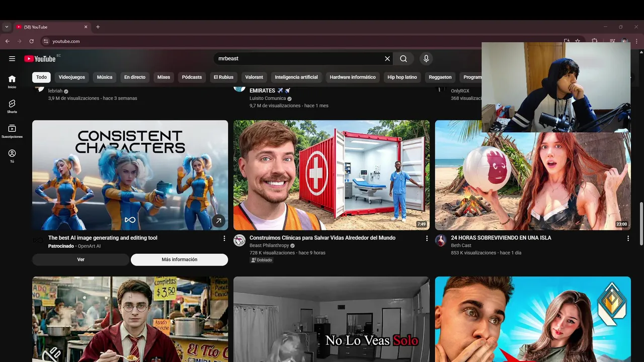This screenshot has height=362, width=644.
Task: Visit the Luisito Comunica channel name
Action: (x=268, y=99)
